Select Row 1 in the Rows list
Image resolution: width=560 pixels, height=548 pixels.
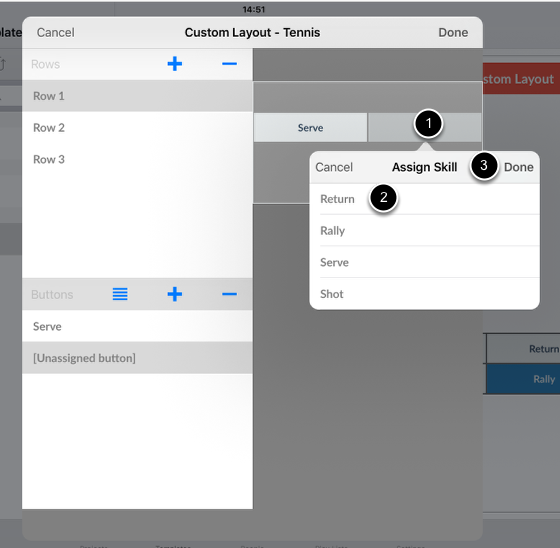tap(138, 96)
